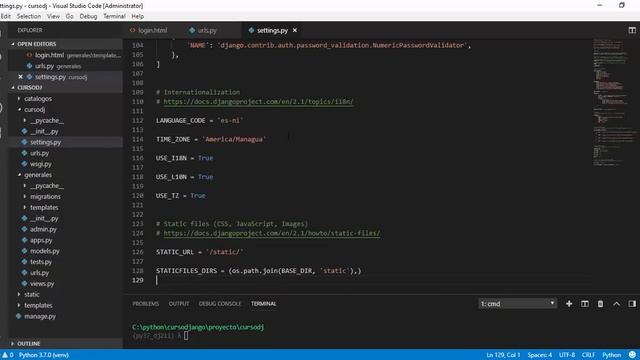Screen dimensions: 640x360
Task: Change file encoding UTF-8
Action: click(x=567, y=355)
